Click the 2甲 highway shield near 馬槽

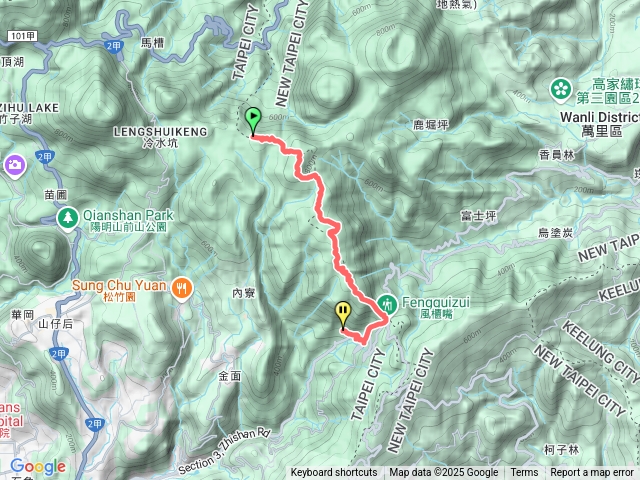[x=114, y=46]
